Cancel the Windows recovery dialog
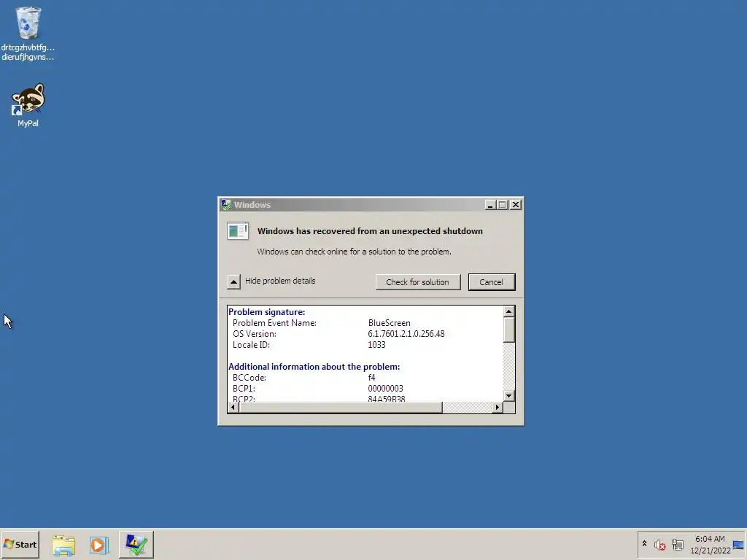 [x=491, y=282]
